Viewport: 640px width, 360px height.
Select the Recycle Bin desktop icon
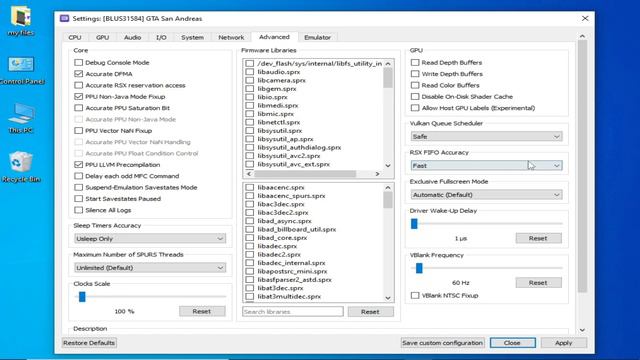tap(21, 167)
